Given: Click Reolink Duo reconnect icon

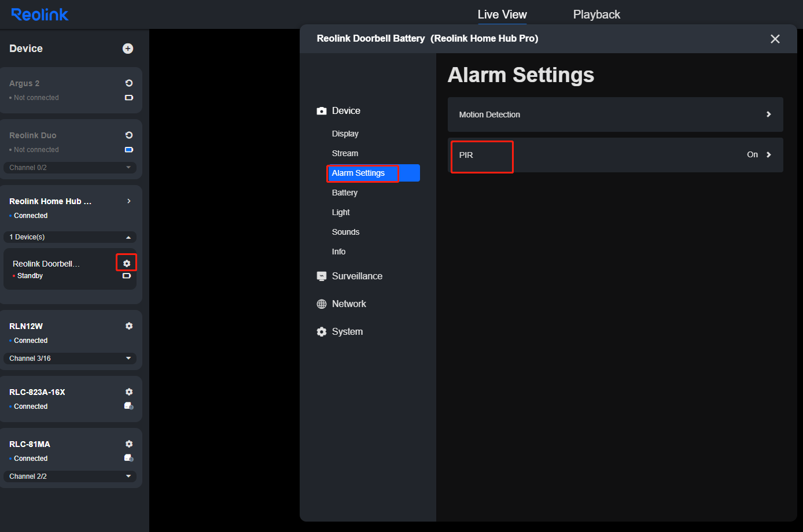Looking at the screenshot, I should [129, 135].
